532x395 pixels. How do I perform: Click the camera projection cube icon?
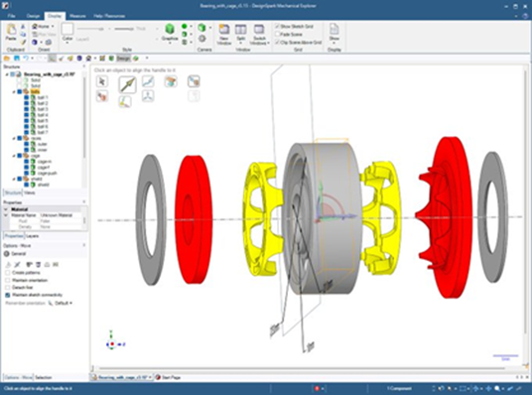201,27
